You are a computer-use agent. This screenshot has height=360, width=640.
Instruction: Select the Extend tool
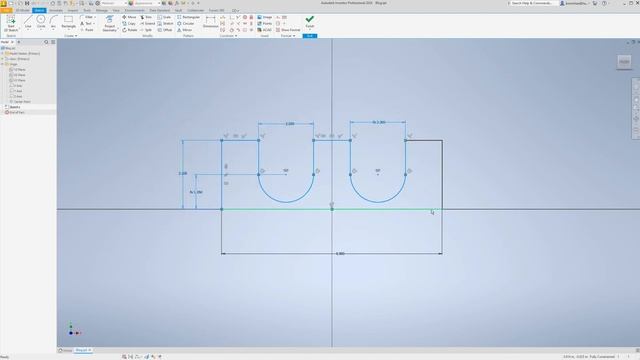coord(147,24)
